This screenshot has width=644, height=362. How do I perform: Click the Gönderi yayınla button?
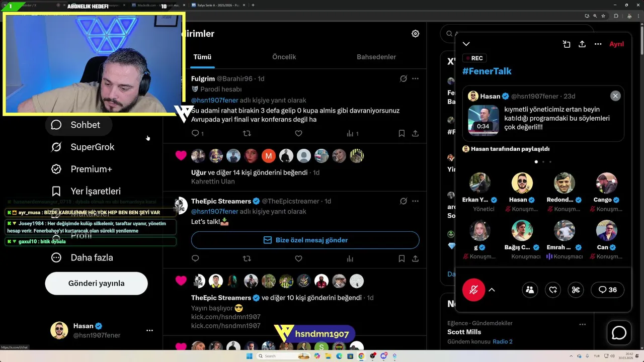[x=96, y=284]
